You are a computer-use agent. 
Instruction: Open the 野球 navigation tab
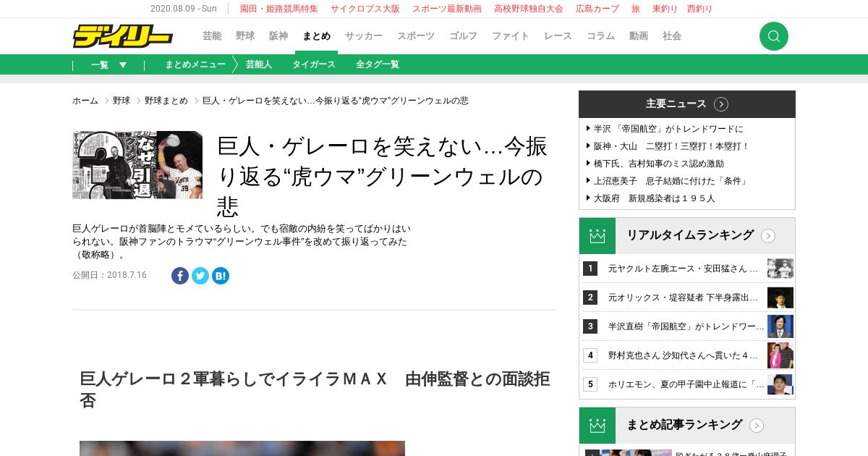point(245,36)
